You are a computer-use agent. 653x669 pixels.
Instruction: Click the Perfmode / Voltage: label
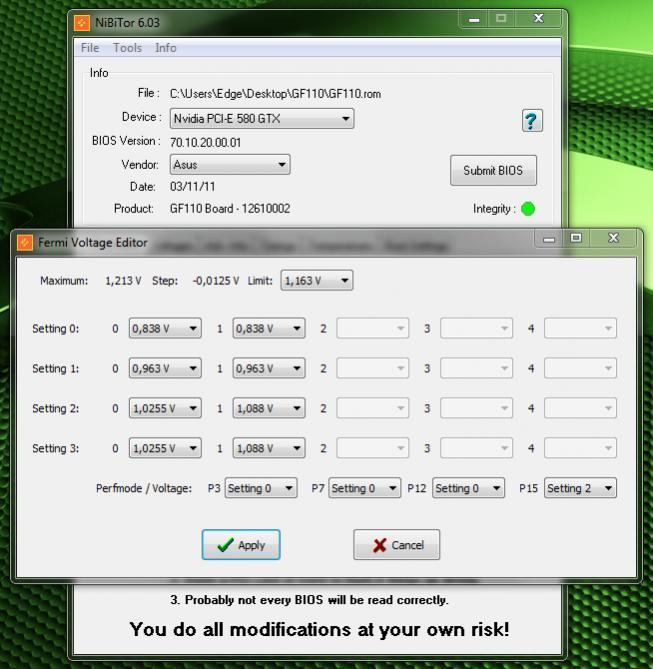(144, 488)
